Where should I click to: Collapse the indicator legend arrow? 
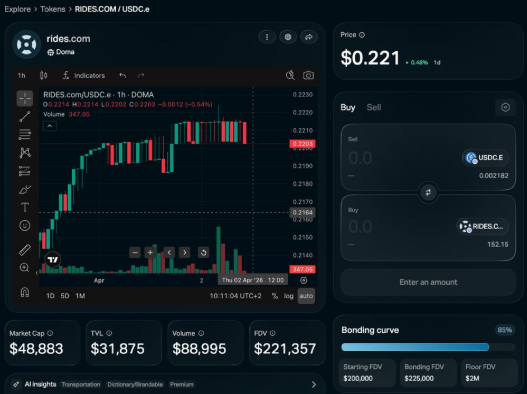50,126
